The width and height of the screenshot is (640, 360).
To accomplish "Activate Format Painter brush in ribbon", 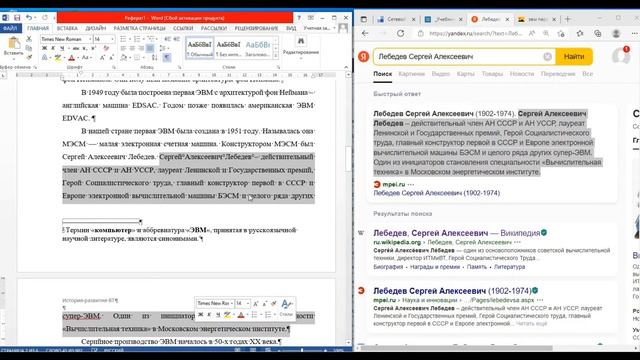I will click(x=29, y=57).
